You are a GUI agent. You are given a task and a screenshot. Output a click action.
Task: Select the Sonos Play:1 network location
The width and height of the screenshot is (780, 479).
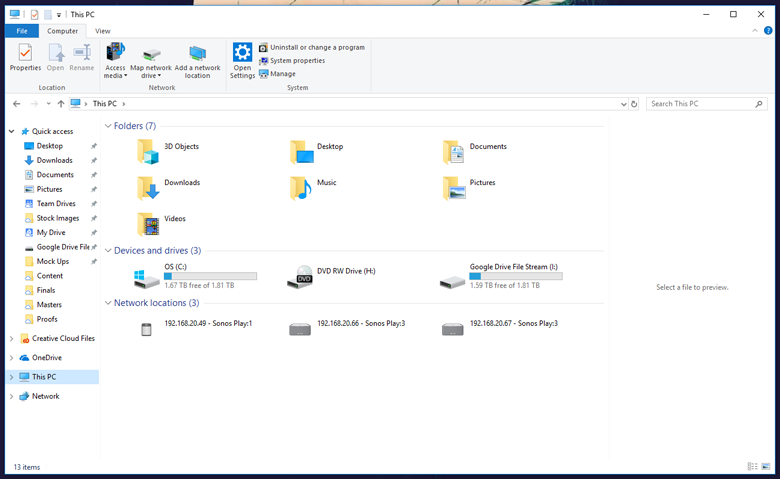pos(147,329)
